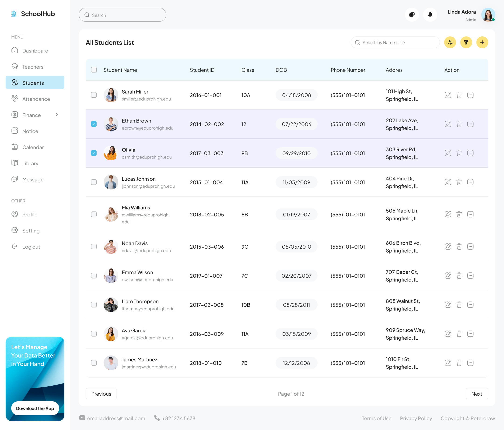Select the Notice menu icon

pos(15,131)
